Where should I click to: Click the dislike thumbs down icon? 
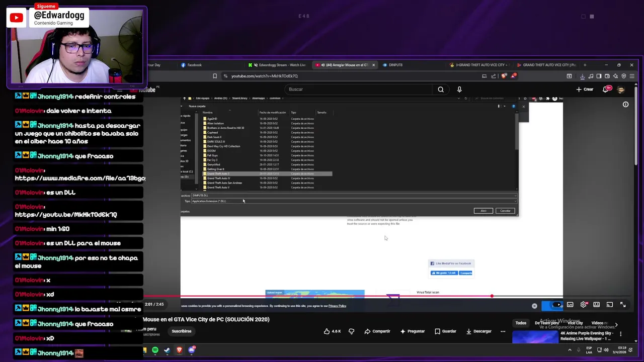click(351, 331)
